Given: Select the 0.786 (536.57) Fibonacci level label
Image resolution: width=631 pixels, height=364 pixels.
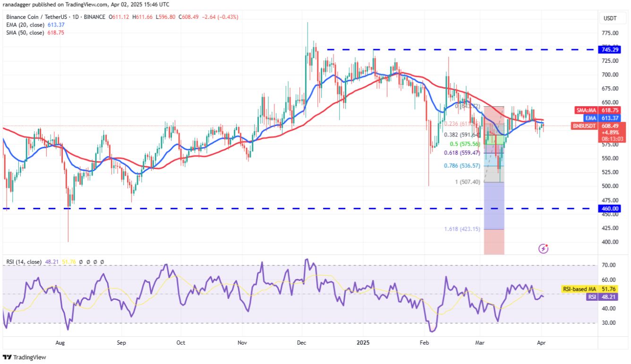Looking at the screenshot, I should (462, 166).
